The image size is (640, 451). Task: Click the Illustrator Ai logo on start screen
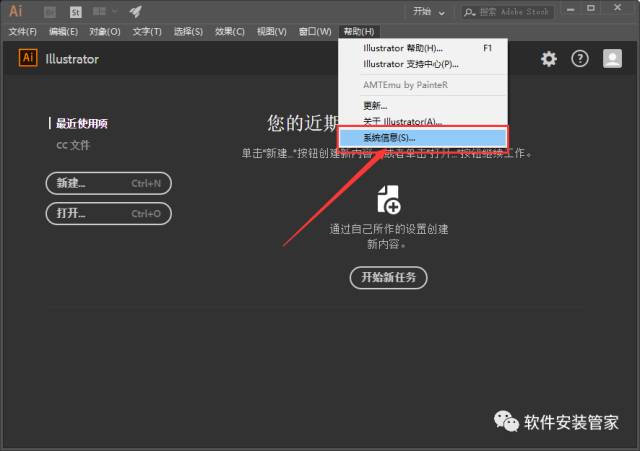pyautogui.click(x=28, y=58)
